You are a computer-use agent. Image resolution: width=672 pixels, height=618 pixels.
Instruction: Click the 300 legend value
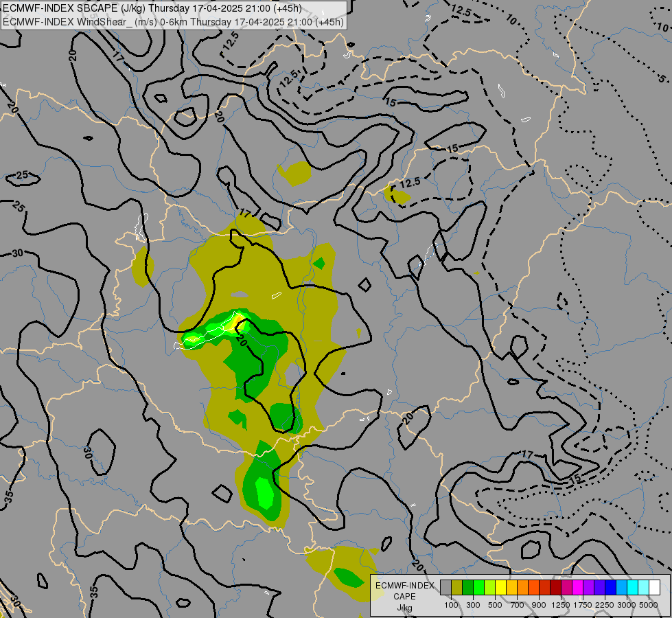pyautogui.click(x=473, y=605)
